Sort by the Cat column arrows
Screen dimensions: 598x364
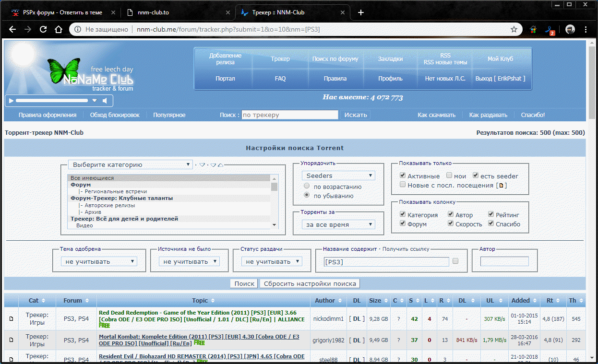[x=43, y=301]
